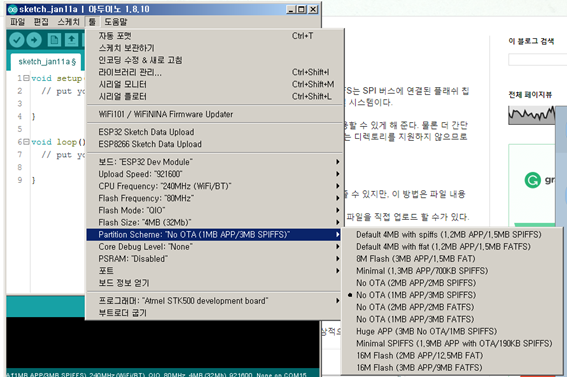Open the 편집 menu

pyautogui.click(x=41, y=22)
